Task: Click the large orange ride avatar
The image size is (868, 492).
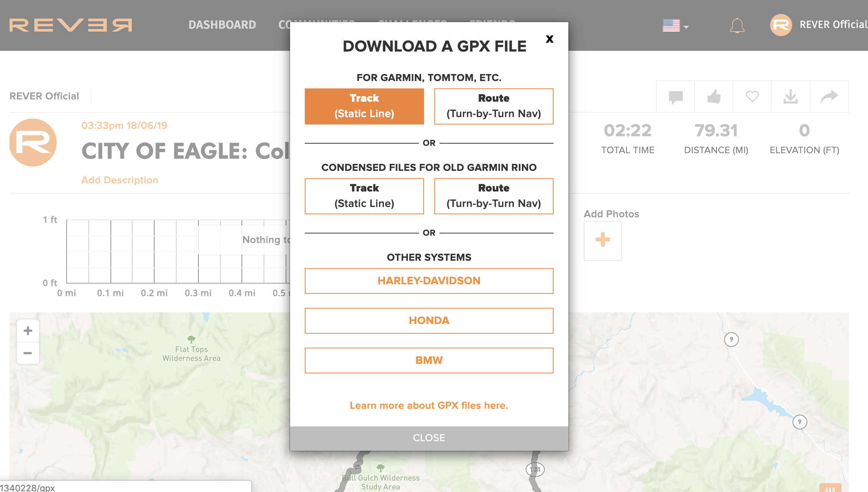Action: [33, 143]
